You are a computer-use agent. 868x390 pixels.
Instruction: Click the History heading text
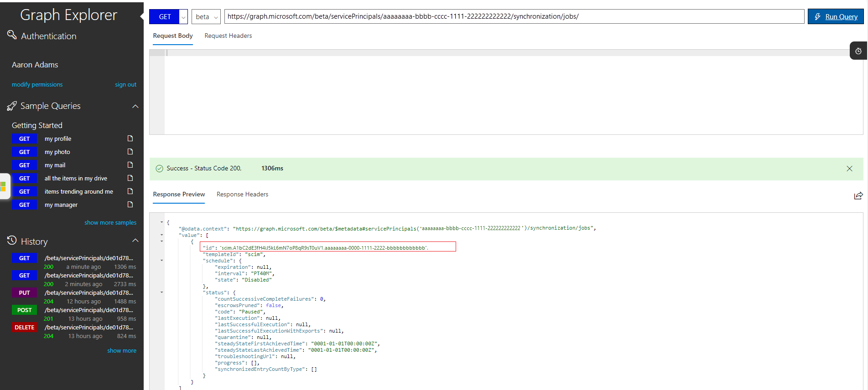pyautogui.click(x=34, y=241)
